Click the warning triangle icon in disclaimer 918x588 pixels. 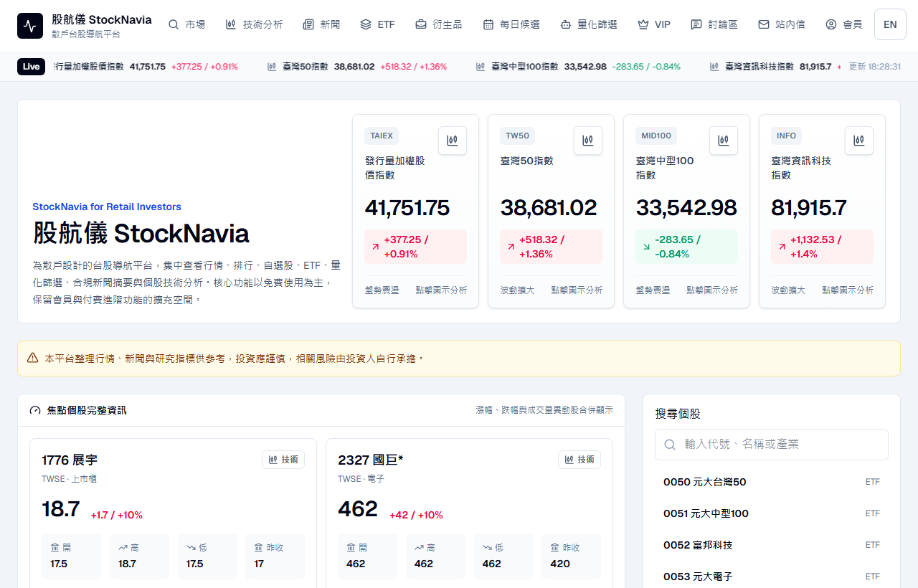32,358
